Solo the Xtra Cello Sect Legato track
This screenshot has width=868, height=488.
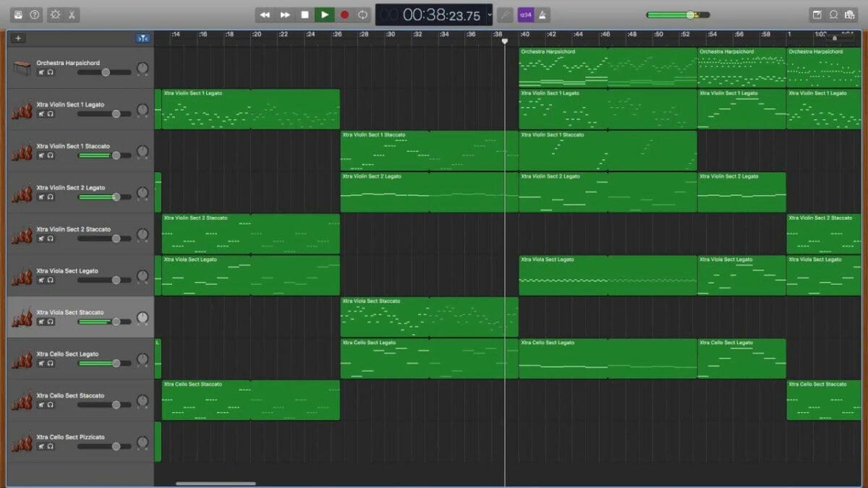(51, 364)
